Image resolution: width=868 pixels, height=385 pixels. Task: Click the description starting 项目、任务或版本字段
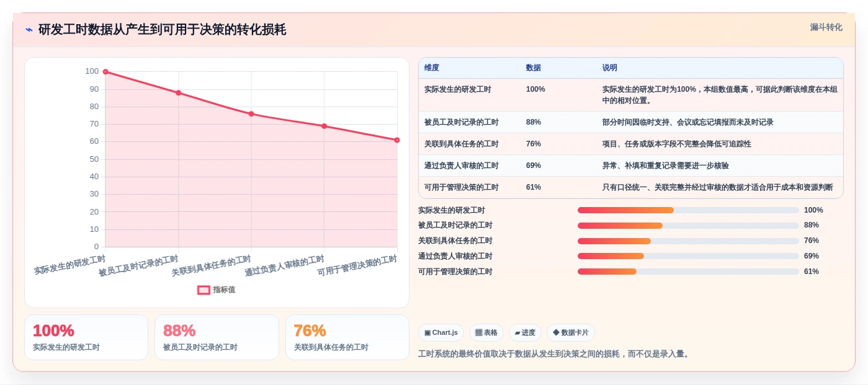point(677,144)
